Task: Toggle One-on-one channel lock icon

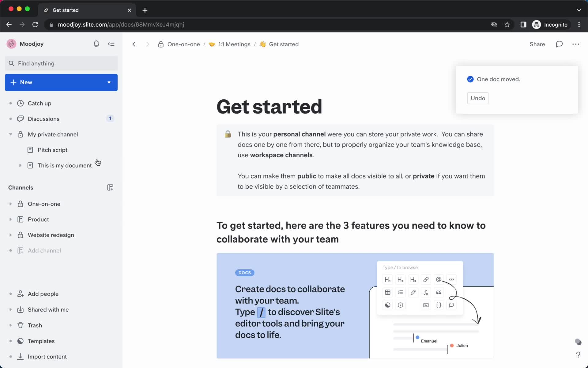Action: coord(20,204)
